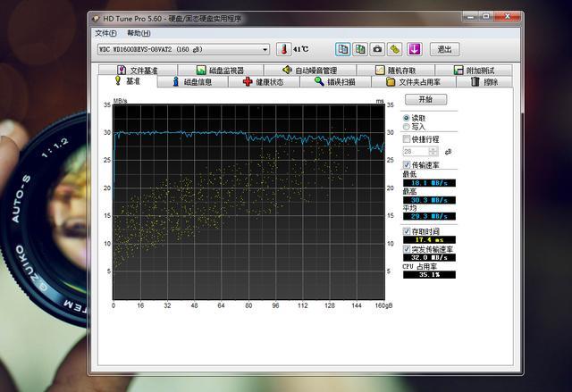Viewport: 572px width, 392px height.
Task: Click the HD Tune Pro title bar icon
Action: (96, 19)
